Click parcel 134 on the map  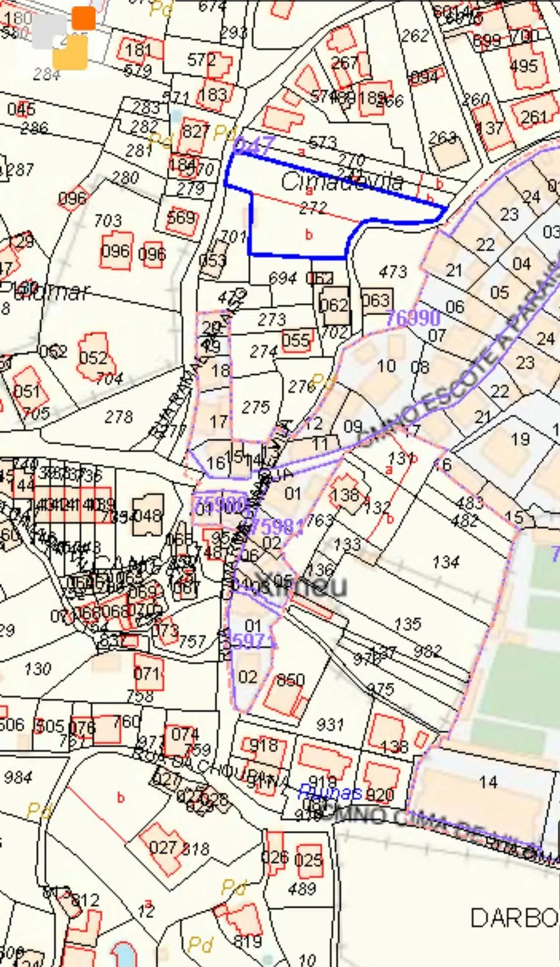[445, 562]
